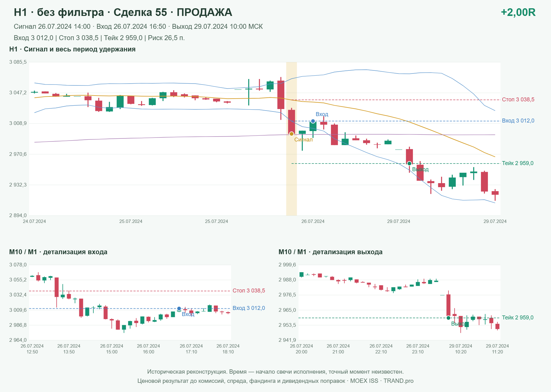Click the 'Историческая реконструкция' disclaimer text
The width and height of the screenshot is (551, 392).
pos(275,372)
